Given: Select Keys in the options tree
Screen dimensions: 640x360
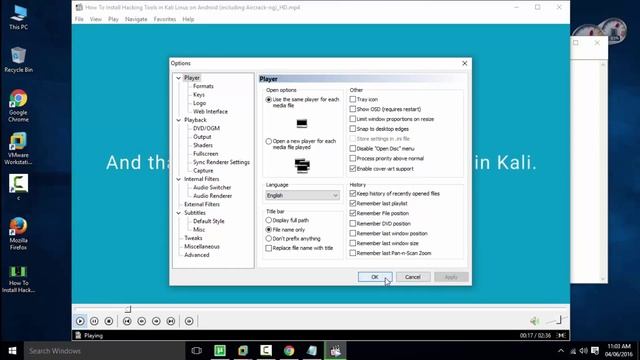Looking at the screenshot, I should click(x=199, y=95).
